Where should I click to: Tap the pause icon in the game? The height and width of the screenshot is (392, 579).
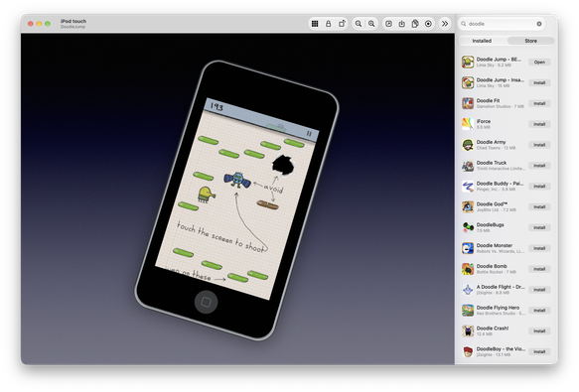(309, 134)
